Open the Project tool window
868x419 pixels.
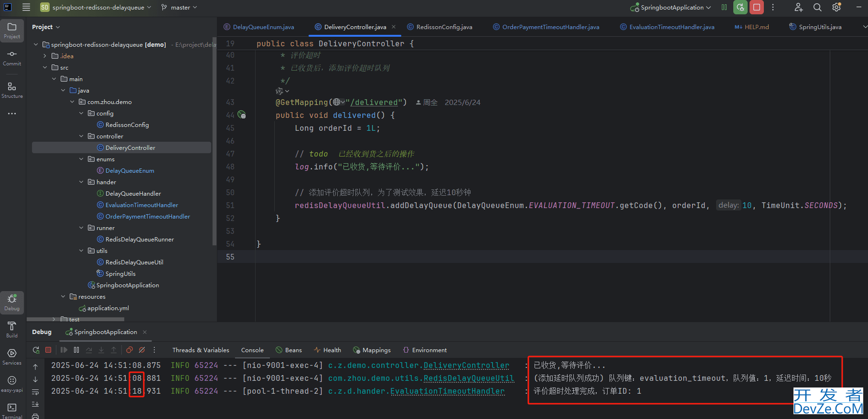click(12, 30)
